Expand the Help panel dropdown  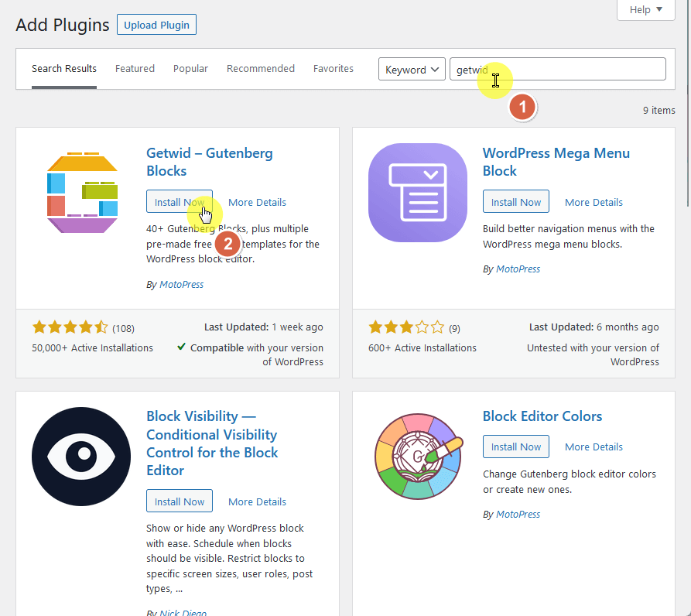(x=645, y=10)
